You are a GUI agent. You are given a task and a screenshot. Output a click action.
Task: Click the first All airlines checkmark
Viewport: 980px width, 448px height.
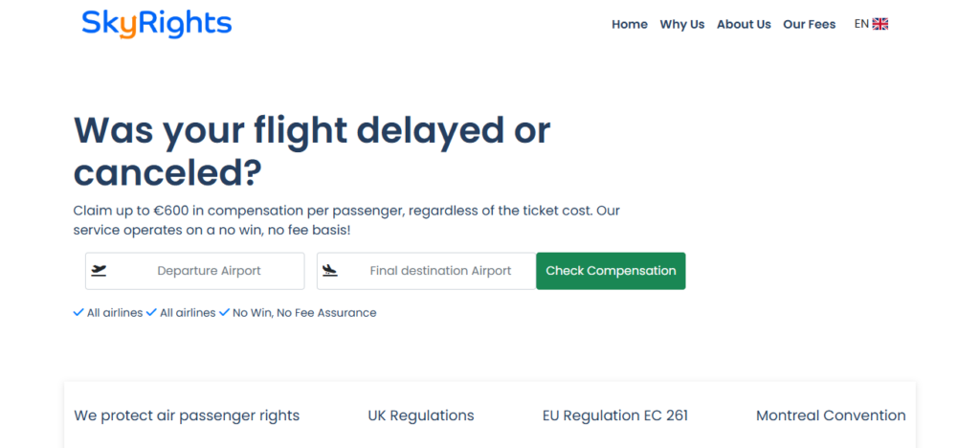point(78,312)
